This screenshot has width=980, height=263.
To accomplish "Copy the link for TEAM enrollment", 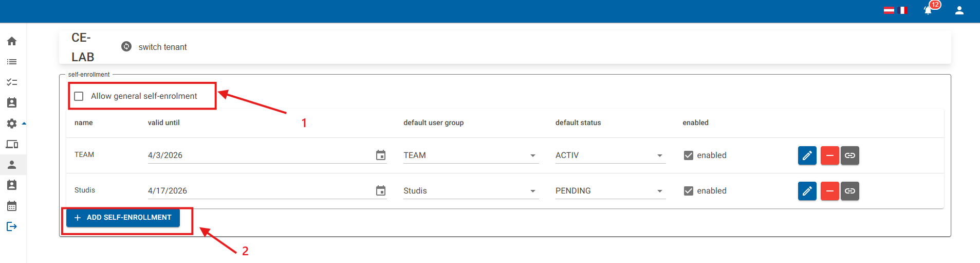I will click(850, 155).
